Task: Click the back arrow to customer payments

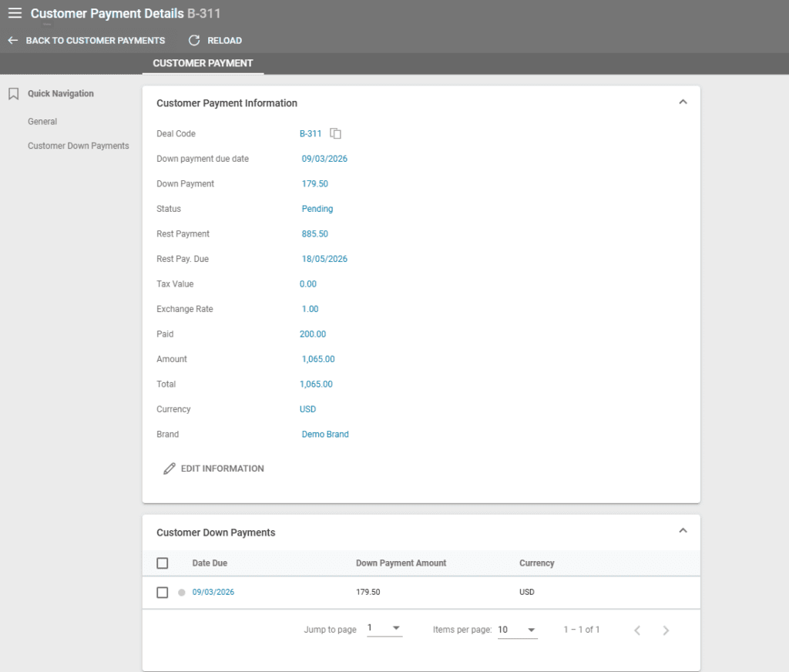Action: point(13,40)
